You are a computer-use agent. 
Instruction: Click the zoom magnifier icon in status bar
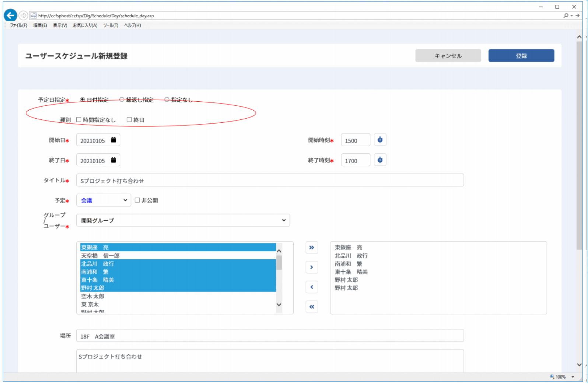tap(552, 377)
